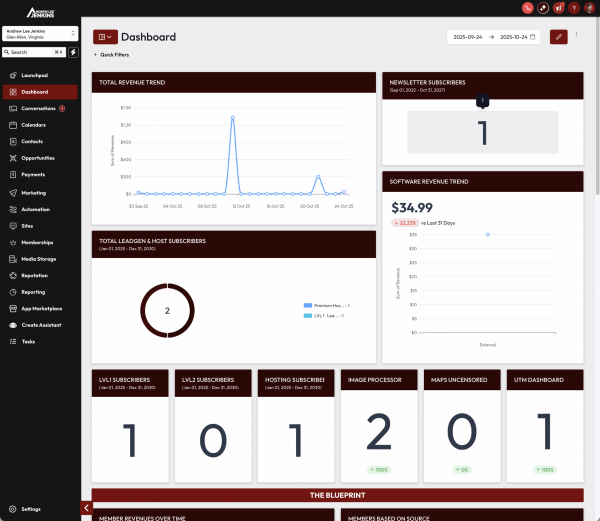Click the lightning bolt quick actions icon
Image resolution: width=600 pixels, height=521 pixels.
(72, 51)
